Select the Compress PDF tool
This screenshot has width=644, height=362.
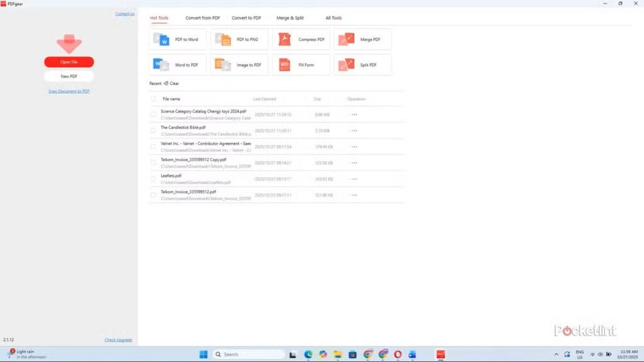tap(301, 40)
